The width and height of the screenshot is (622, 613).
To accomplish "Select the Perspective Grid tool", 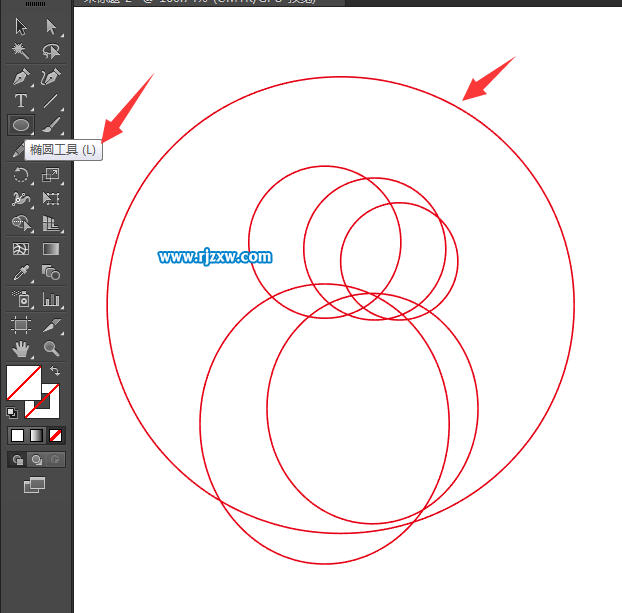I will tap(51, 223).
